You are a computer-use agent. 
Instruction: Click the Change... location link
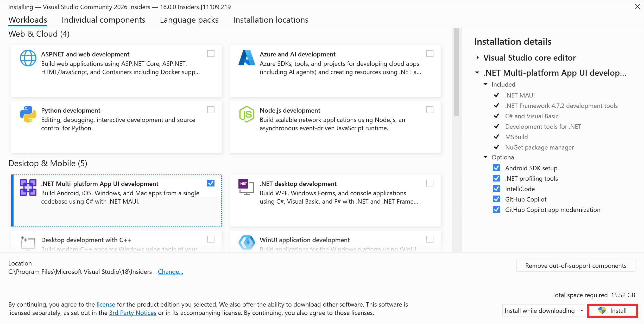point(171,271)
